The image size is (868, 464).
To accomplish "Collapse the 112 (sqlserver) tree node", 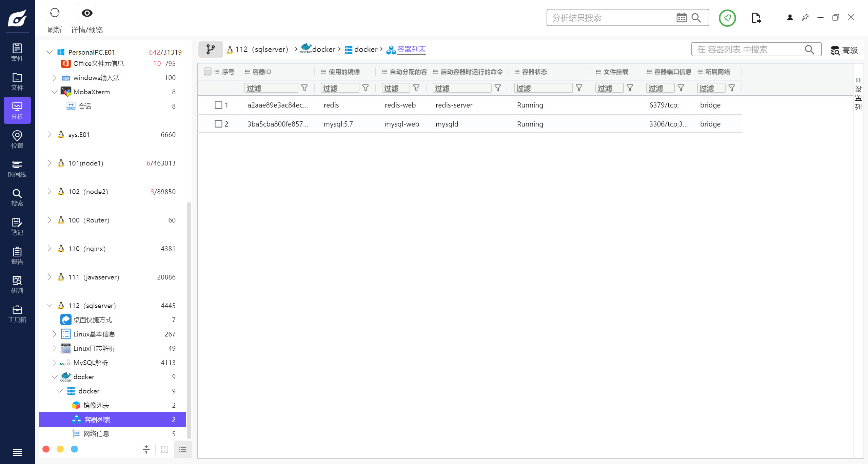I will [x=50, y=306].
